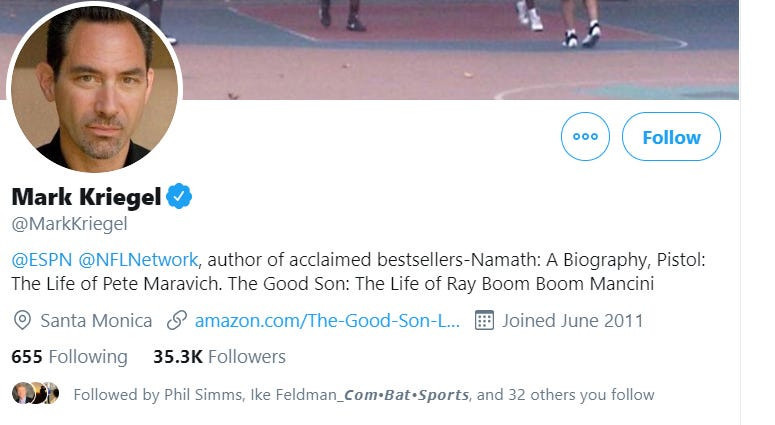Click the chain link icon

pyautogui.click(x=176, y=320)
